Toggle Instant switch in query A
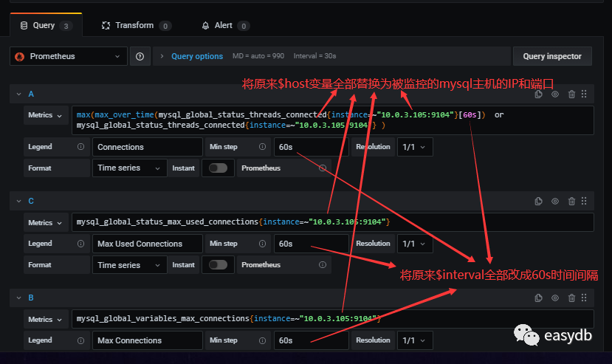 tap(218, 168)
